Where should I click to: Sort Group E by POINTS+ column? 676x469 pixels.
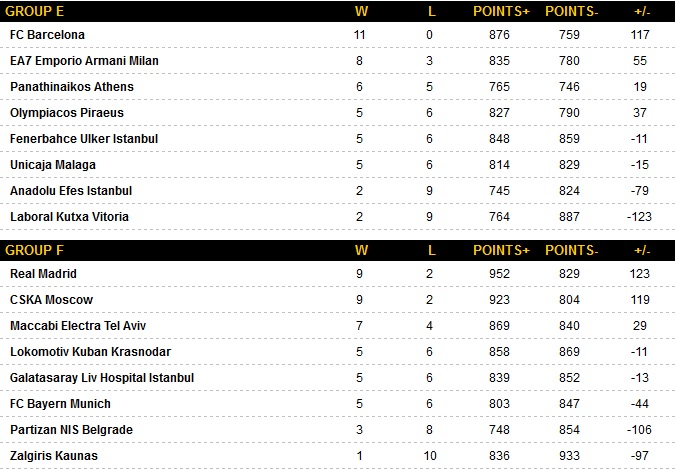(x=499, y=12)
